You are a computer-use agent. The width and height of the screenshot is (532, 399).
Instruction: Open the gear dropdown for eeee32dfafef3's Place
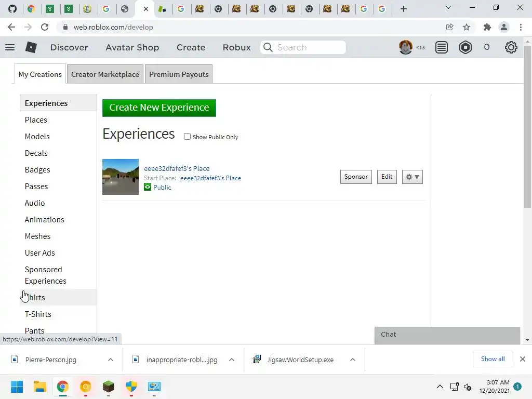click(x=412, y=177)
